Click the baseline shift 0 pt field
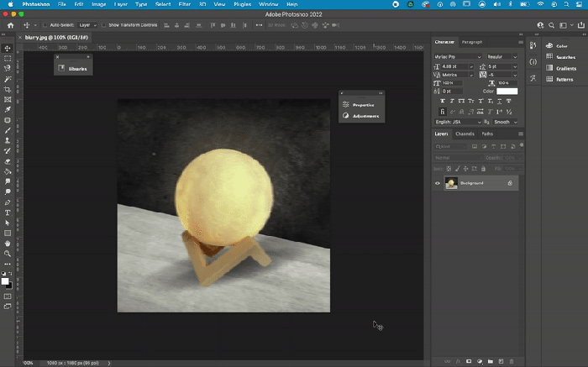The height and width of the screenshot is (367, 588). point(452,91)
